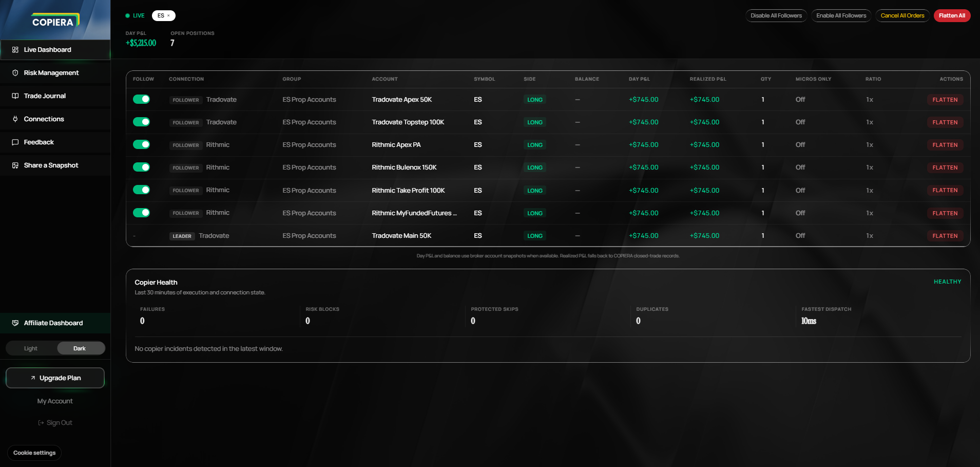
Task: Click the Upgrade Plan button
Action: 55,378
